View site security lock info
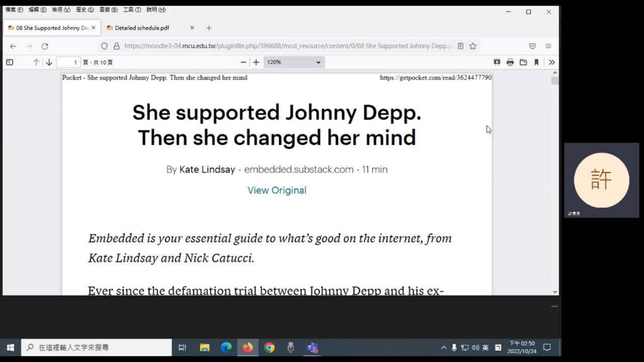Viewport: 644px width, 362px height. (116, 46)
